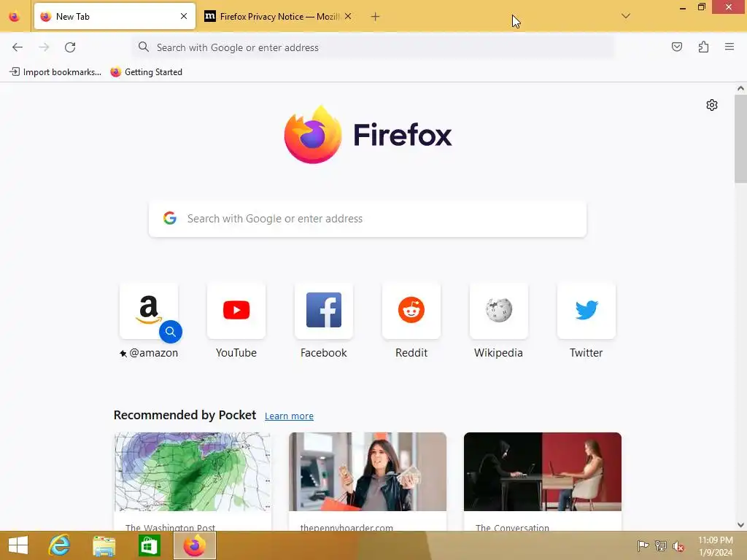Expand the list all tabs chevron
This screenshot has width=747, height=560.
626,16
